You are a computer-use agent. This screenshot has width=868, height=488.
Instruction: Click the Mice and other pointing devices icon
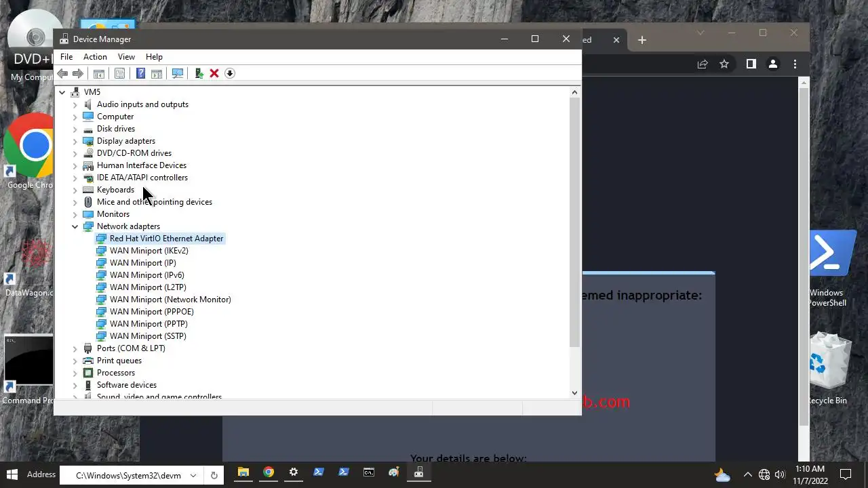88,202
